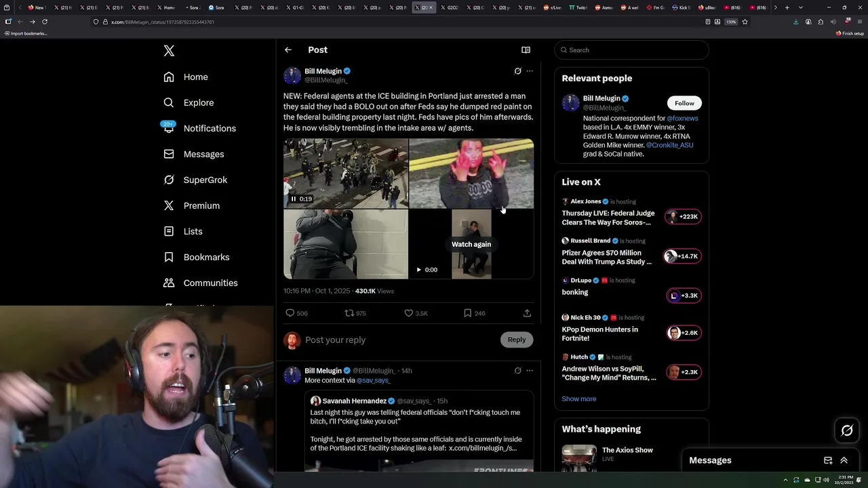This screenshot has height=488, width=868.
Task: Pause the 0:19 video
Action: point(293,199)
